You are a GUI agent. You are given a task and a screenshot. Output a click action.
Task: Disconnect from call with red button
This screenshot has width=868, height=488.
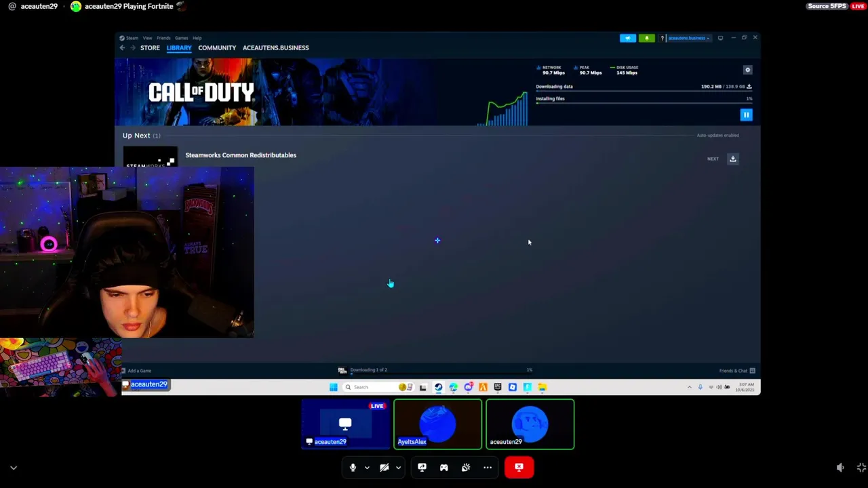click(519, 467)
